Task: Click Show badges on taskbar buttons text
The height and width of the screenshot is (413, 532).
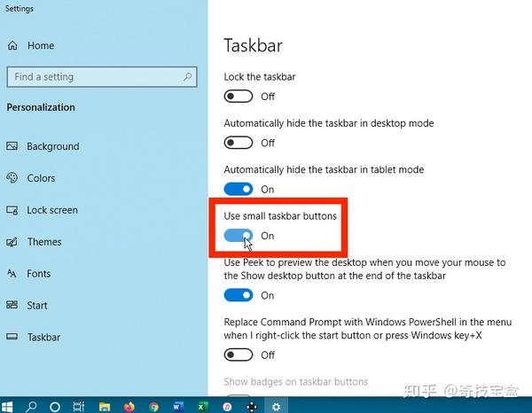Action: click(296, 382)
